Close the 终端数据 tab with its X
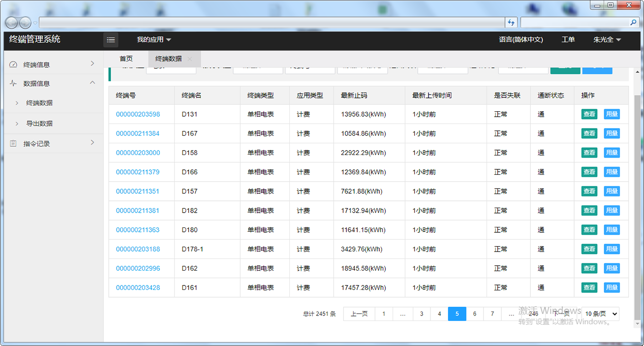The height and width of the screenshot is (346, 644). (190, 59)
